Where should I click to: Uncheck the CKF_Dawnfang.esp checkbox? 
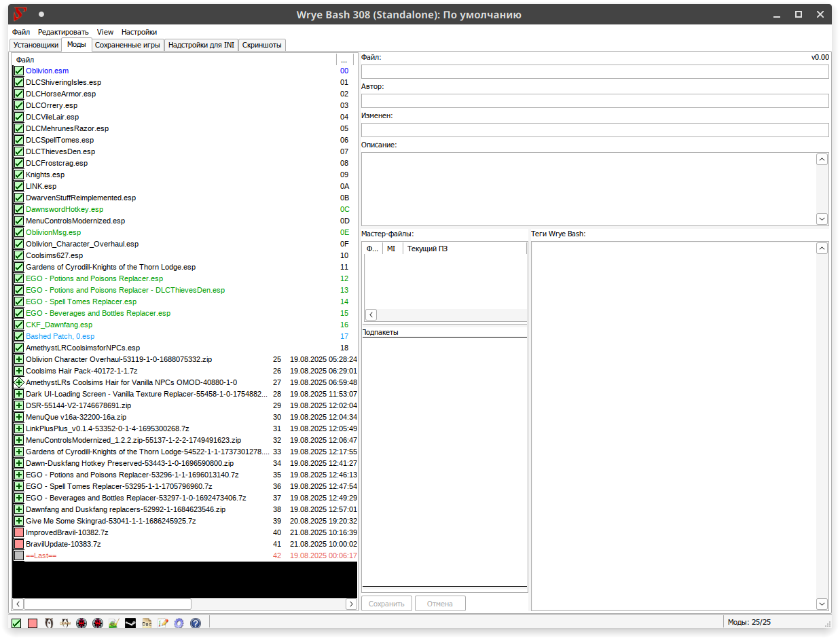click(19, 325)
